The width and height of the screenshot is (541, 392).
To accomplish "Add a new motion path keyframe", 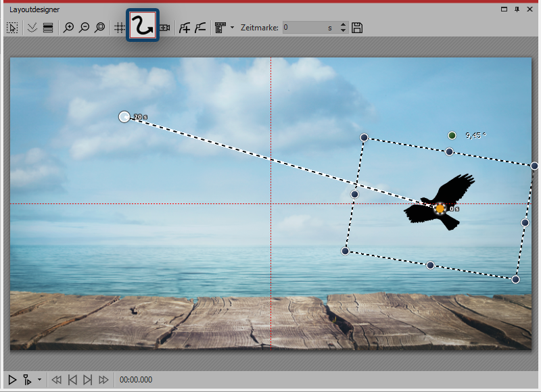I will point(184,28).
